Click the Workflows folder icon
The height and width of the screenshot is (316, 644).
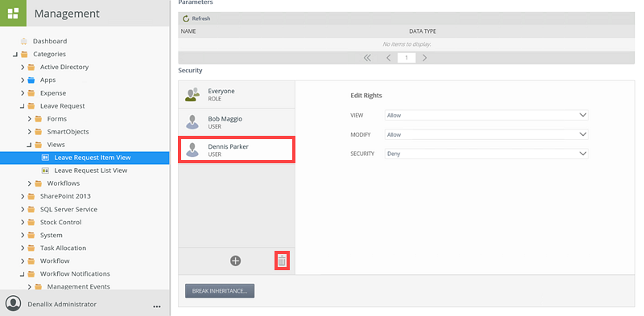38,183
